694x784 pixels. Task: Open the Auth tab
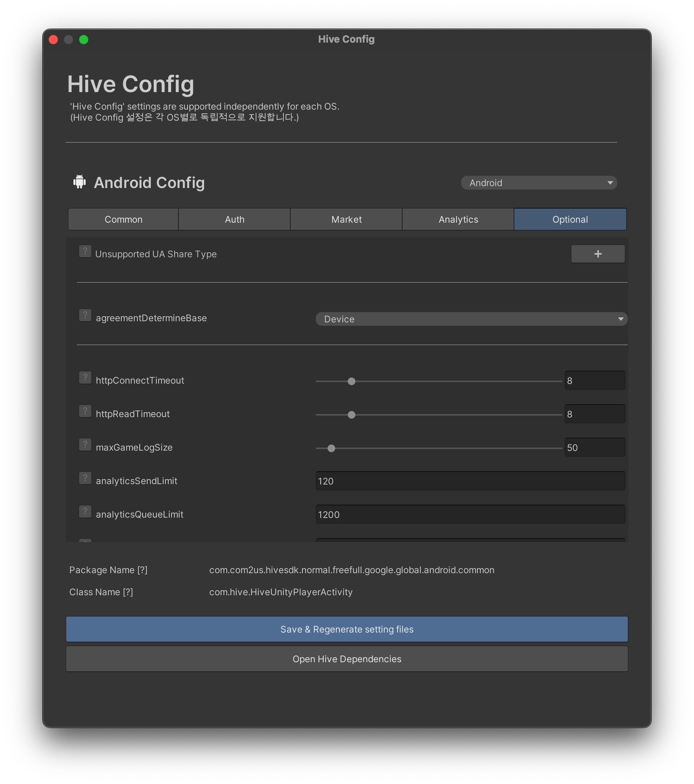point(234,219)
